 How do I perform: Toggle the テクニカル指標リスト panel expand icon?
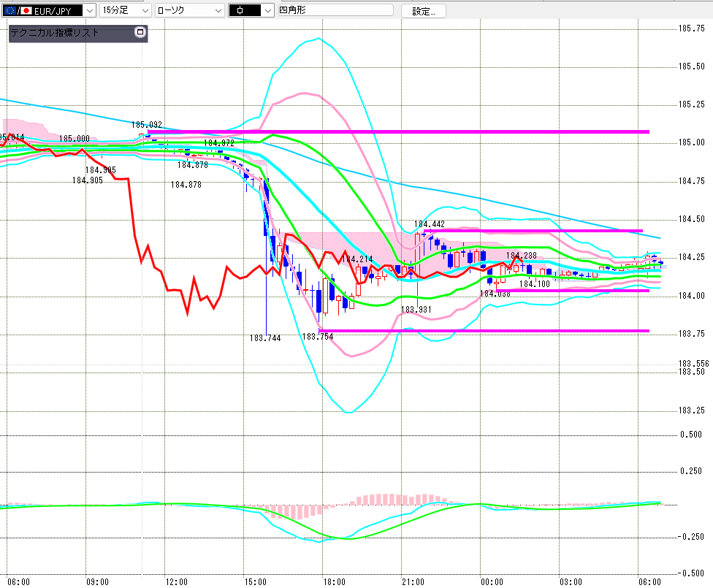tap(140, 32)
